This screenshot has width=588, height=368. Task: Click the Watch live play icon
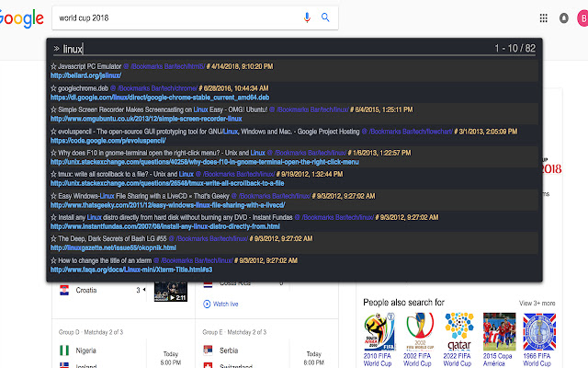pos(207,304)
